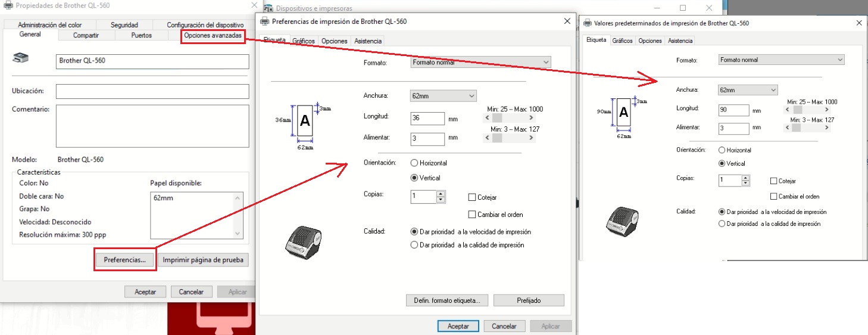The width and height of the screenshot is (868, 335).
Task: Select Vertical orientation in Valores predeterminados window
Action: tap(722, 163)
